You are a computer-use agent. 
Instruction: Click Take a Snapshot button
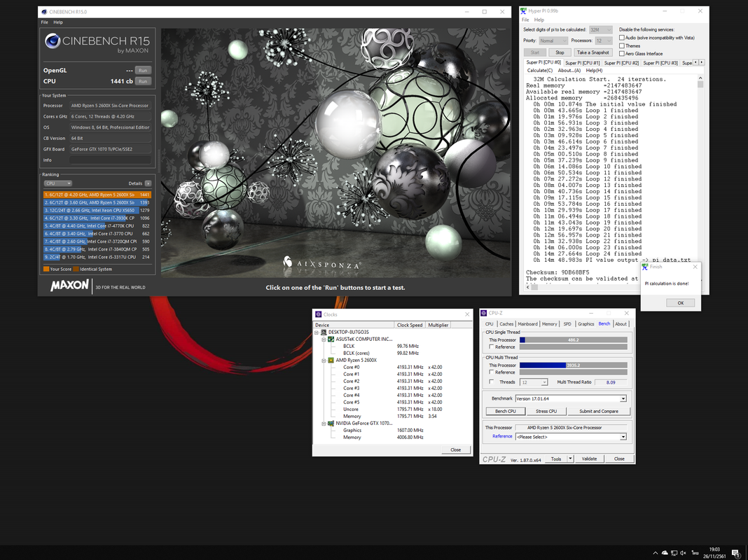593,52
